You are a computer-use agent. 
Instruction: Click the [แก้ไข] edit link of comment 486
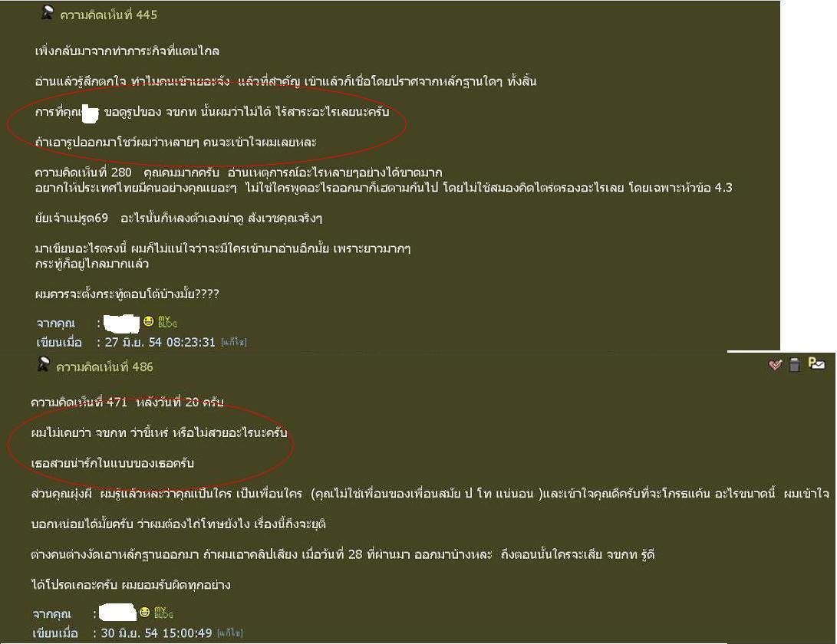230,632
